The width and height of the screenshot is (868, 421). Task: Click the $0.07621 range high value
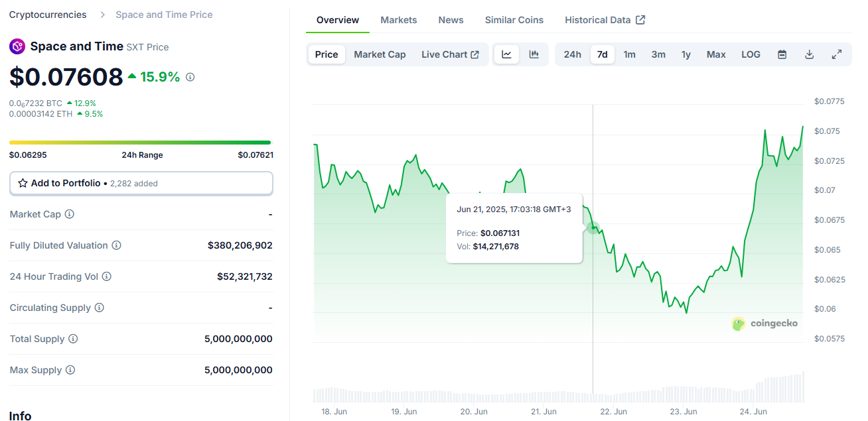(255, 155)
